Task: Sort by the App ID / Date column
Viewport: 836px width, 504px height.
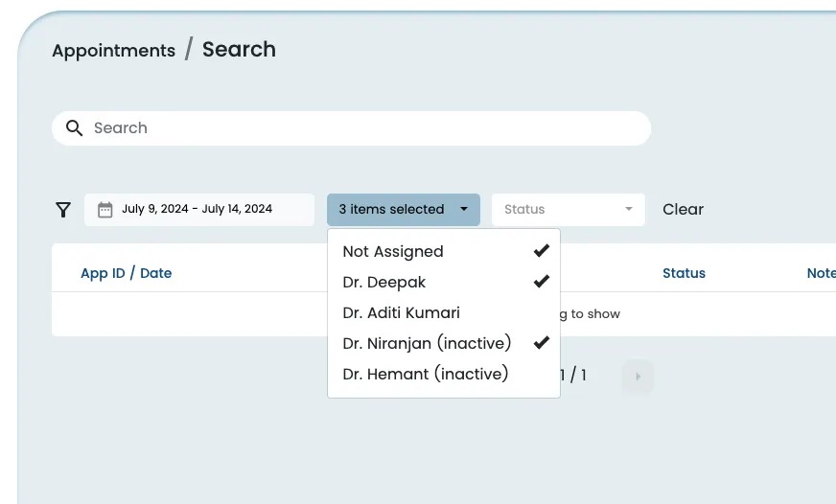Action: click(126, 273)
